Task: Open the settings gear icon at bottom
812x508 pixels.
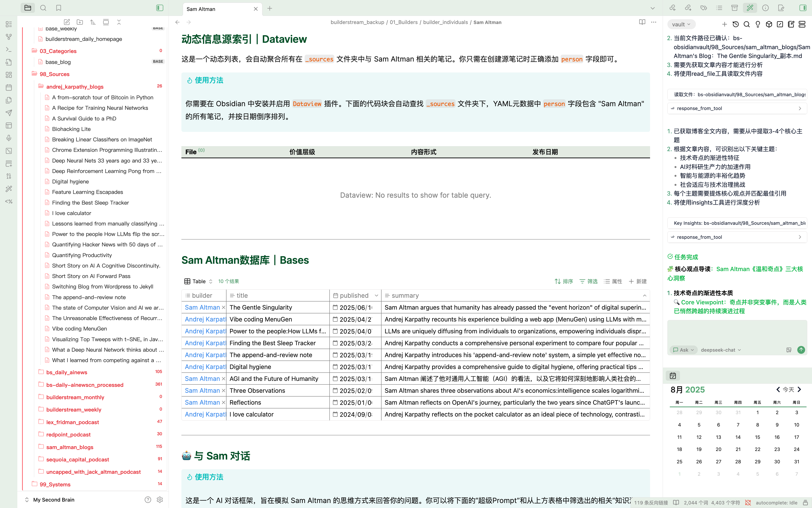Action: (160, 500)
